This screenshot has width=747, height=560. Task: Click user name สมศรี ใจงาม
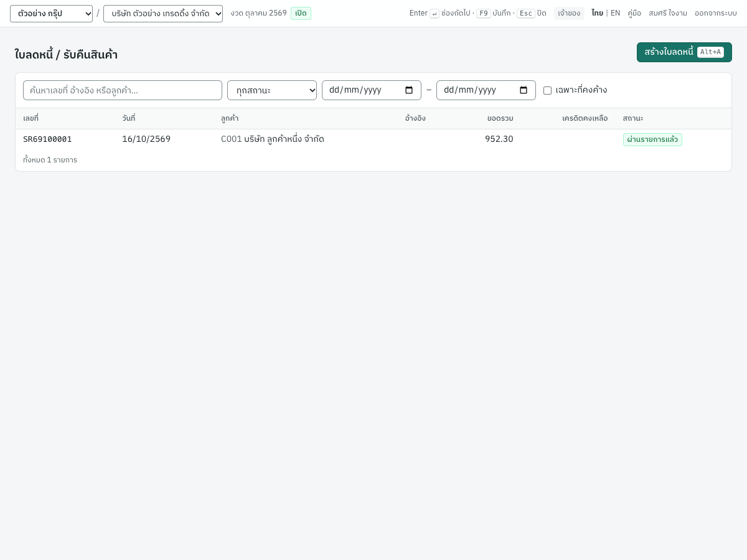(668, 13)
